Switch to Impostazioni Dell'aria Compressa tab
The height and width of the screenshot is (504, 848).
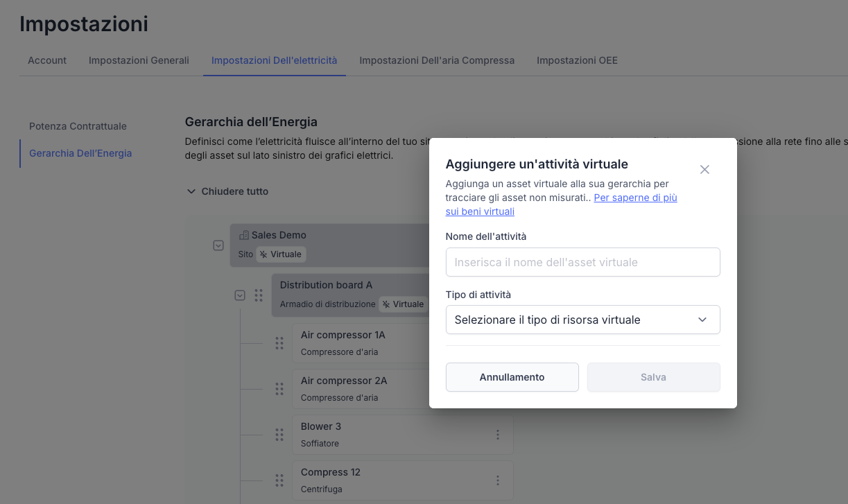[x=437, y=60]
